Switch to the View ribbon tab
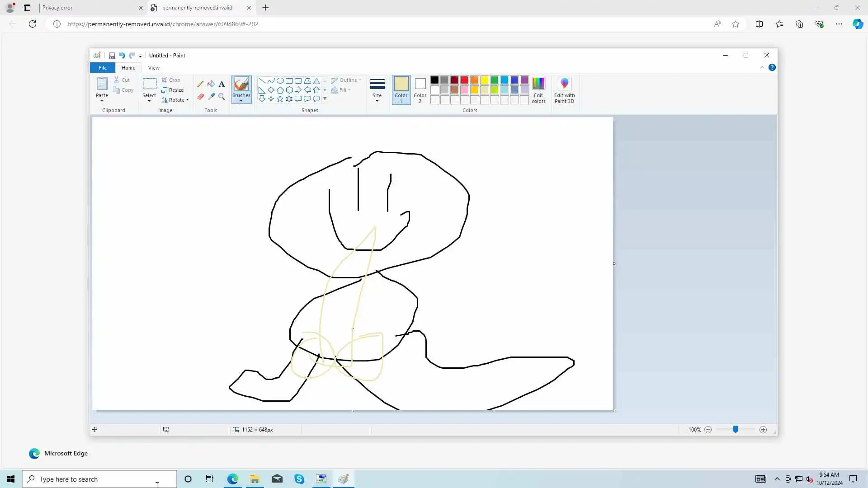Image resolution: width=868 pixels, height=488 pixels. 154,68
